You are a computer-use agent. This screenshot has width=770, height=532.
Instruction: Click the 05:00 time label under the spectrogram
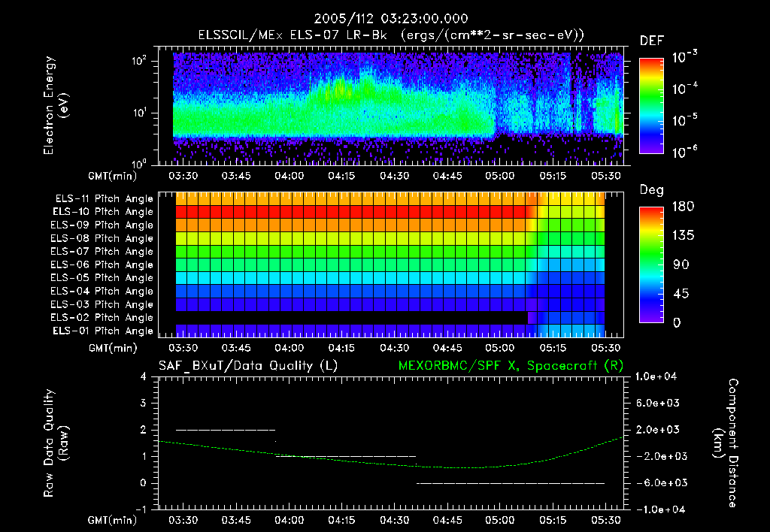click(x=500, y=176)
